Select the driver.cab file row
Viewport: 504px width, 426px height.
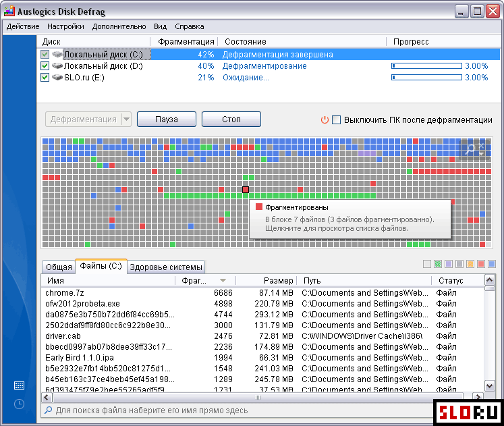(x=263, y=336)
